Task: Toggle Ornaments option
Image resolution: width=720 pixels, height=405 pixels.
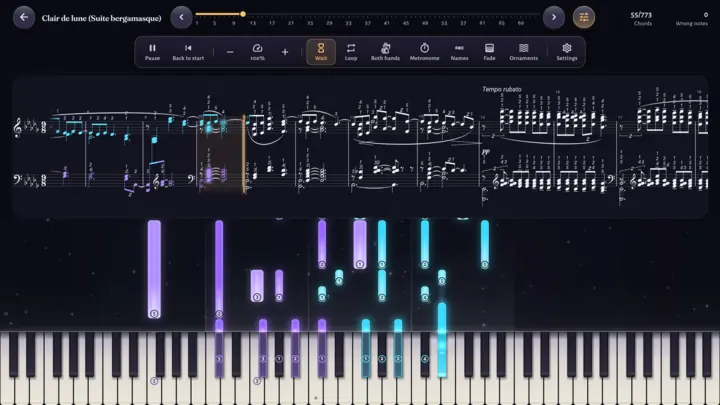Action: [523, 52]
